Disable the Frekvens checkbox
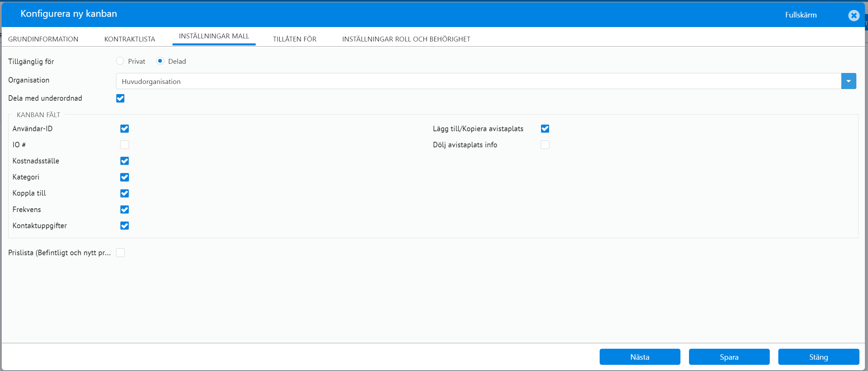This screenshot has width=868, height=371. (125, 210)
